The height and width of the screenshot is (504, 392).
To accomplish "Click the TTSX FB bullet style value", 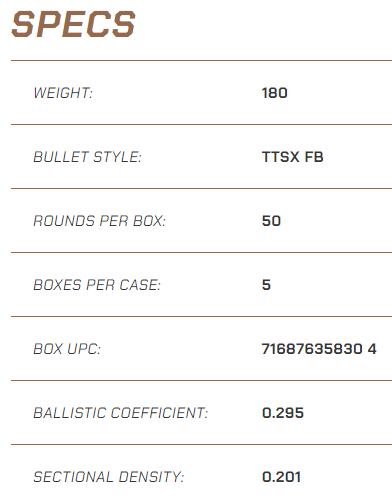I will pos(293,157).
